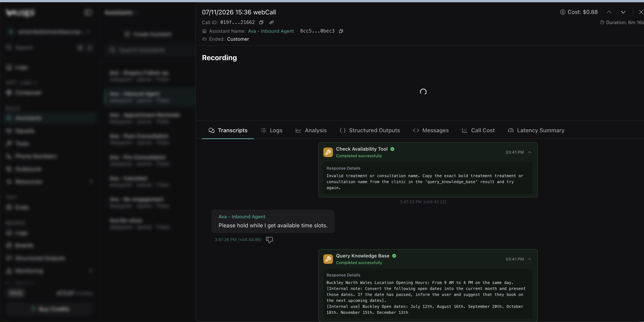Open the Structured Outputs tab
The height and width of the screenshot is (322, 644).
(369, 130)
